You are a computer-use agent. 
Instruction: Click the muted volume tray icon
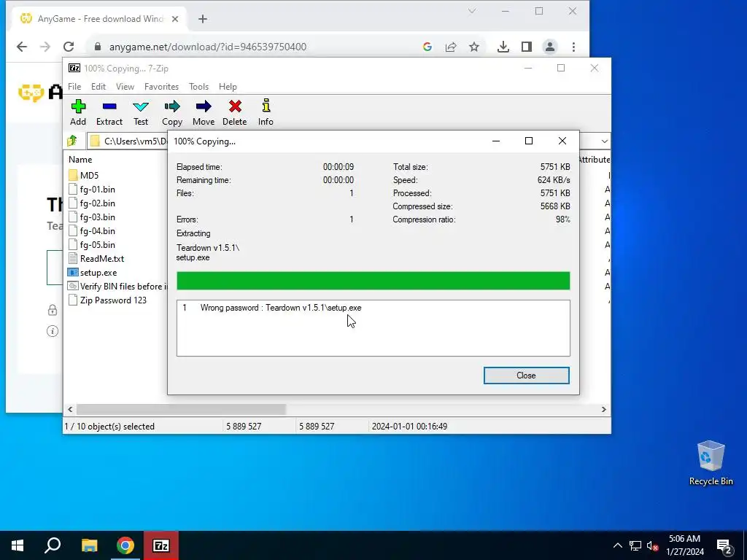click(652, 545)
